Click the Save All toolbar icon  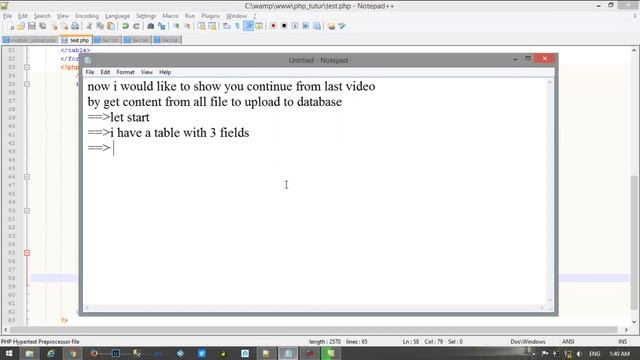tap(42, 26)
